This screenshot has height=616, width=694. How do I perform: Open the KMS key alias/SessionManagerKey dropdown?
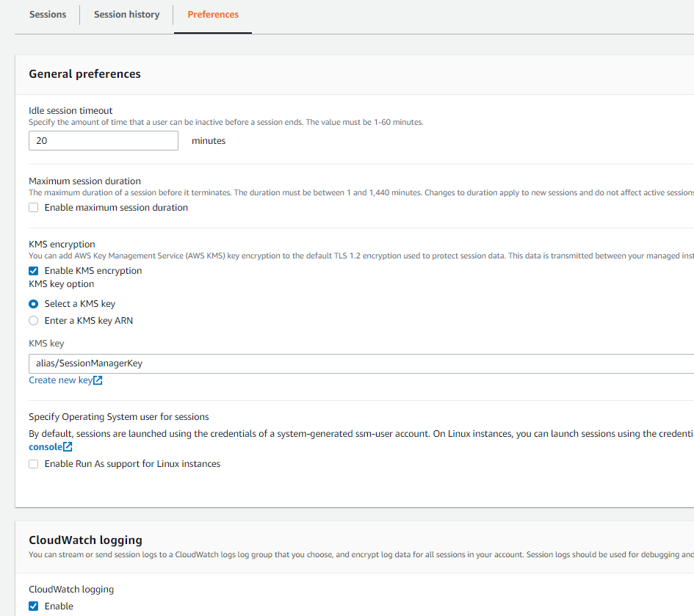coord(360,363)
